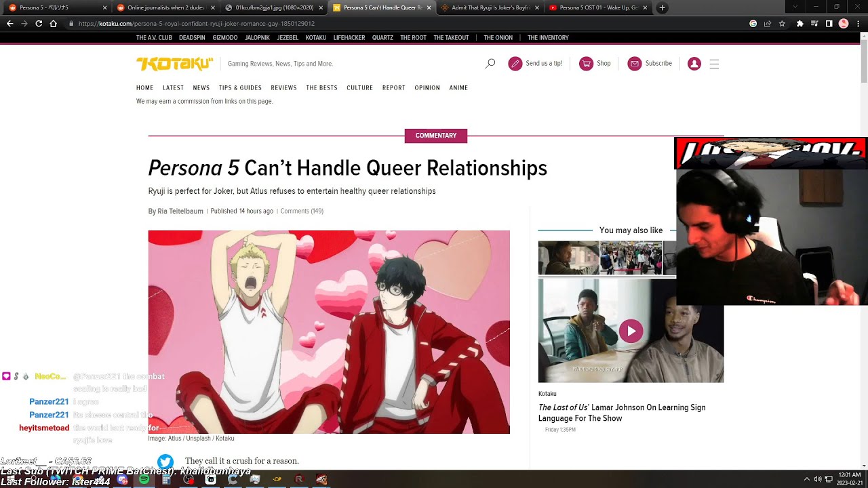This screenshot has width=868, height=488.
Task: Open the Shop cart icon
Action: (x=586, y=64)
